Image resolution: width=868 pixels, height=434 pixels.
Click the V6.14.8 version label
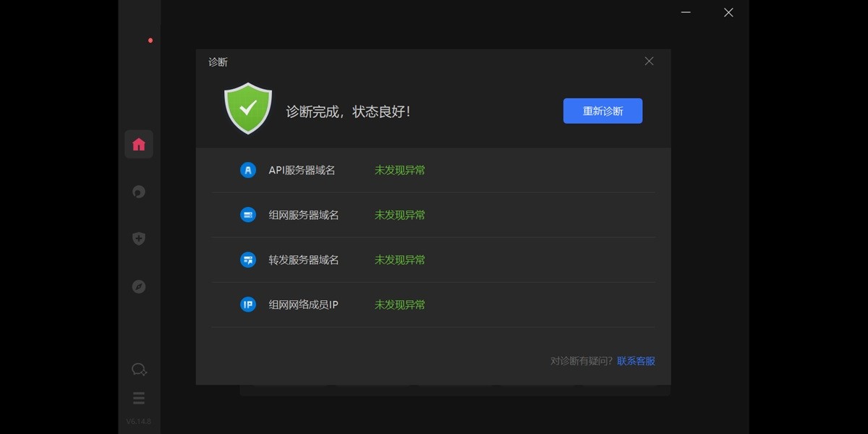(x=139, y=420)
